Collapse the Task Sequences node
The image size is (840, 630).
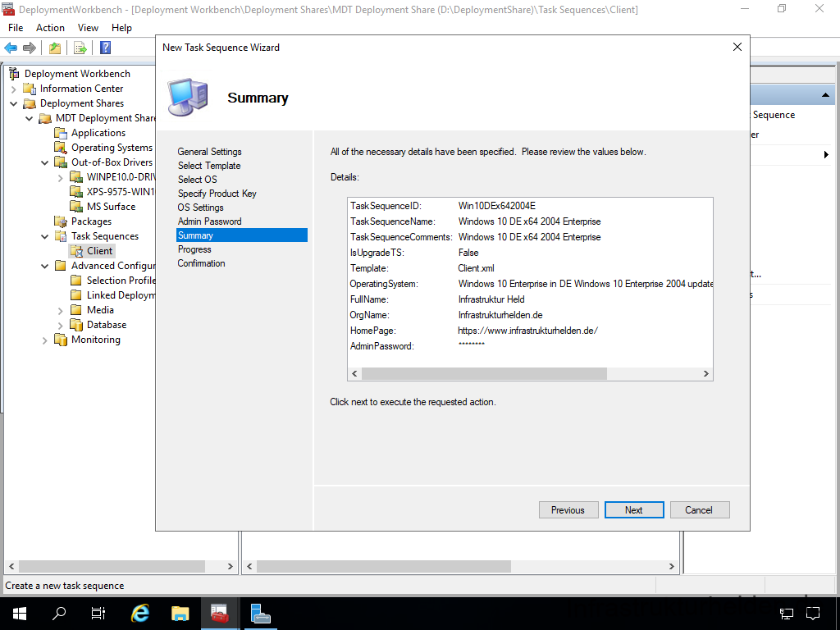pos(45,236)
